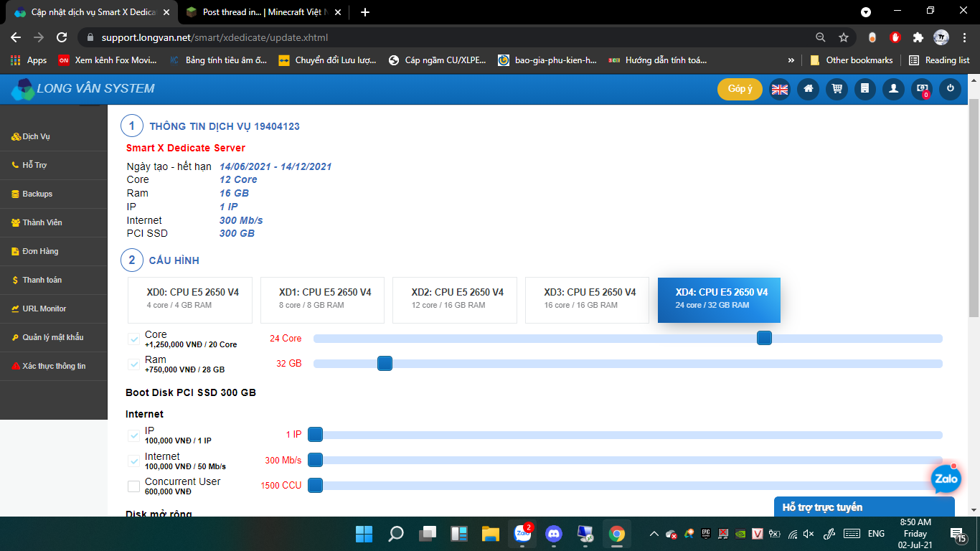
Task: Open taskbar Search
Action: click(x=395, y=534)
